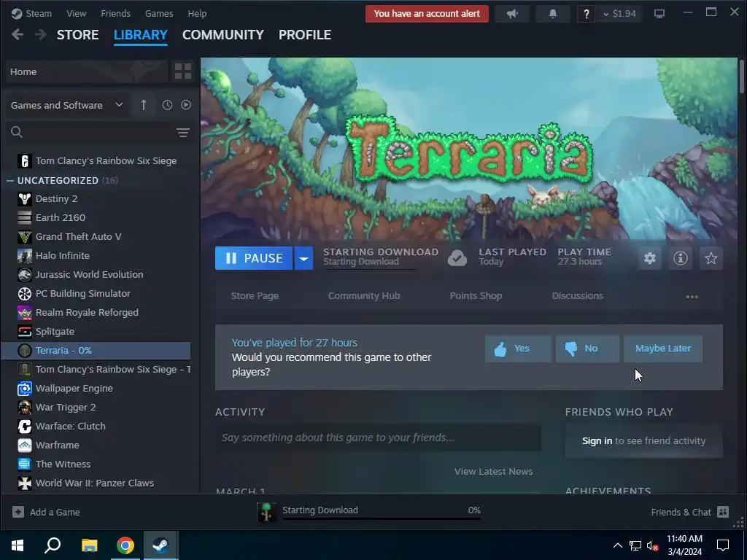Show Terraria game info icon
Image resolution: width=747 pixels, height=560 pixels.
(681, 258)
